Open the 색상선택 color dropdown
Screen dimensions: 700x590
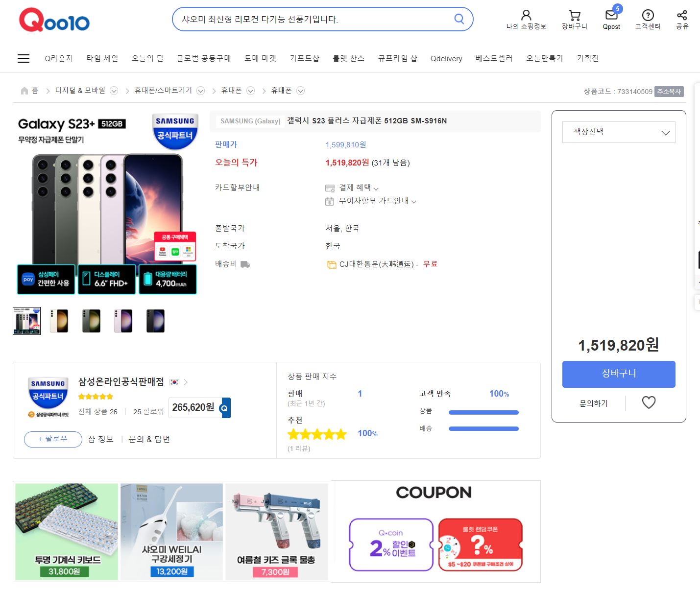(x=619, y=132)
